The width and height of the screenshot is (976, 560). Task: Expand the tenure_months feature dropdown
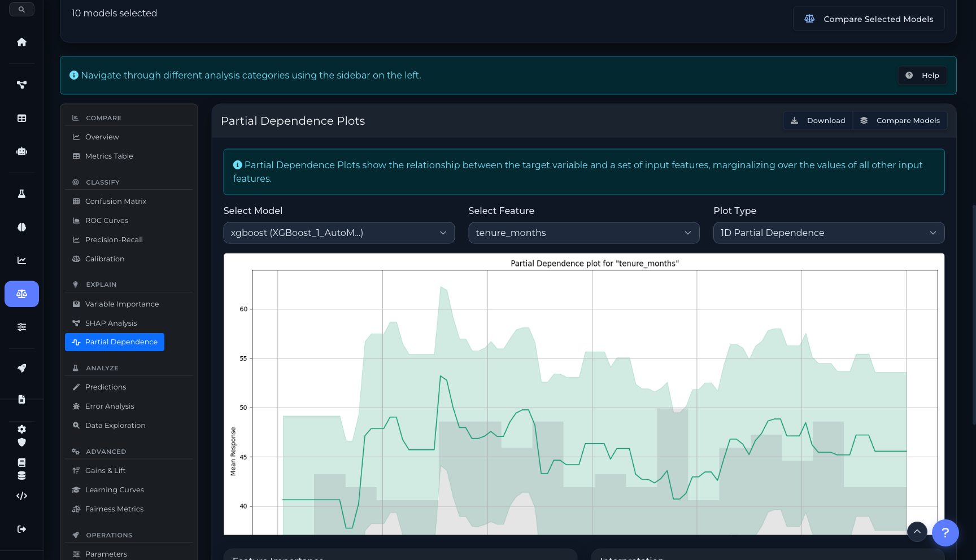583,233
